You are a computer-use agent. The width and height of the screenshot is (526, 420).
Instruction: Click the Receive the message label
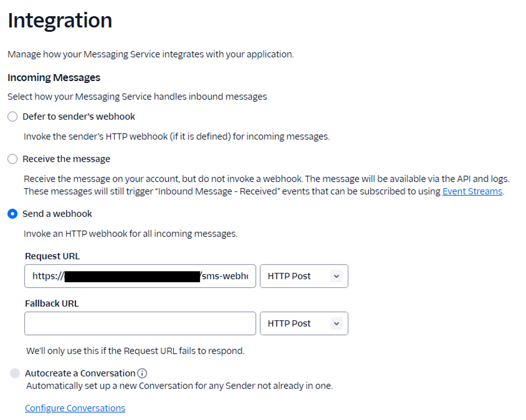(66, 159)
